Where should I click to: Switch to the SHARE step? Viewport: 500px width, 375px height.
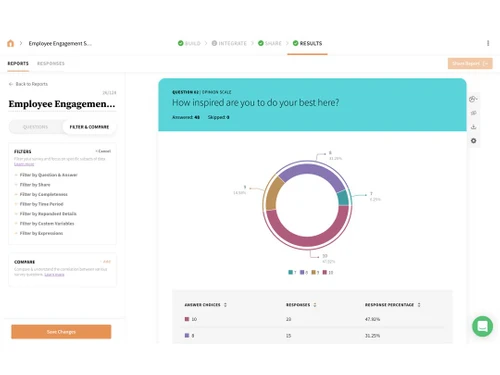tap(273, 43)
